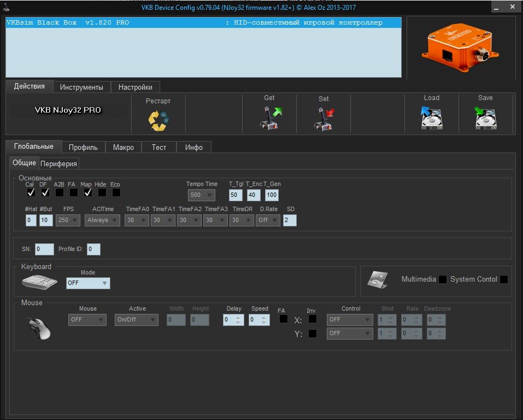Toggle the Map checkbox
The image size is (523, 420).
(88, 192)
